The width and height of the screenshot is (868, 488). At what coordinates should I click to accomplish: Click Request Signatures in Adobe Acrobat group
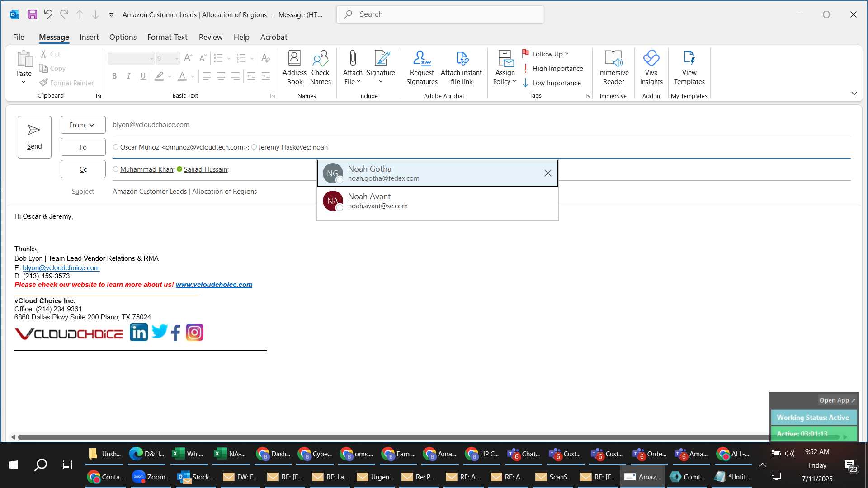[422, 67]
